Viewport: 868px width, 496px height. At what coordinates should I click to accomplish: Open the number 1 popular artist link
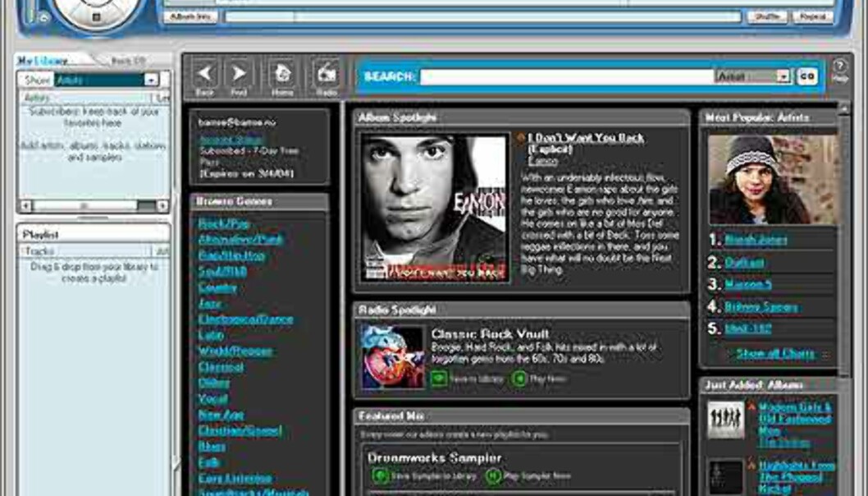click(756, 240)
